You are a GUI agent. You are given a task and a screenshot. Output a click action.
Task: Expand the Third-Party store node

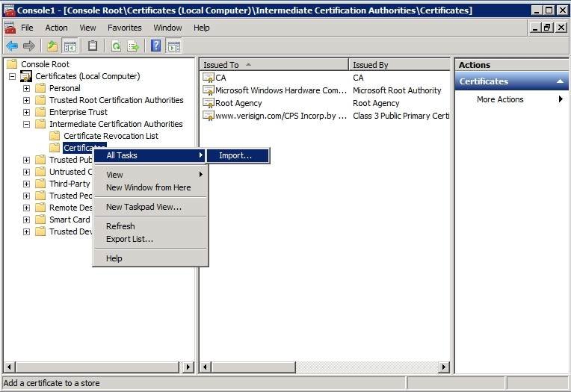[x=26, y=184]
